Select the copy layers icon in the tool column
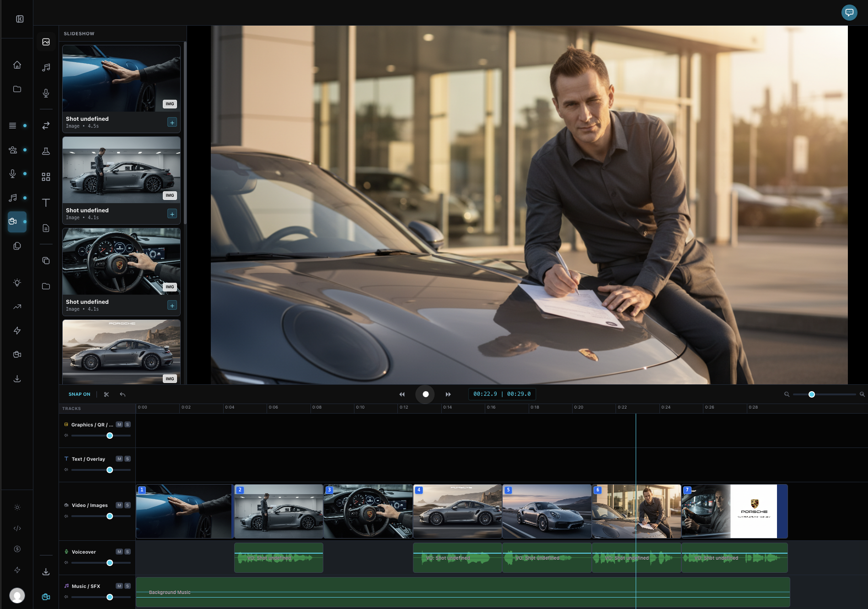The height and width of the screenshot is (609, 868). [x=46, y=260]
